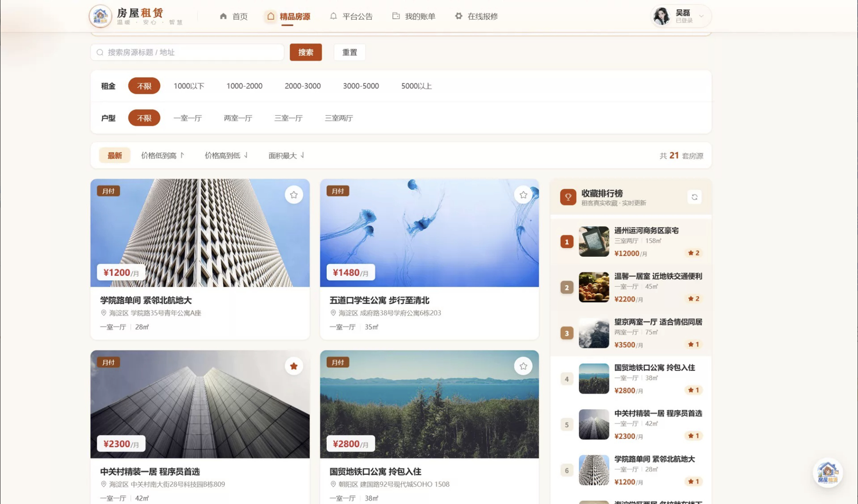This screenshot has height=504, width=858.
Task: Select rent filter 3000-5000
Action: pos(361,86)
